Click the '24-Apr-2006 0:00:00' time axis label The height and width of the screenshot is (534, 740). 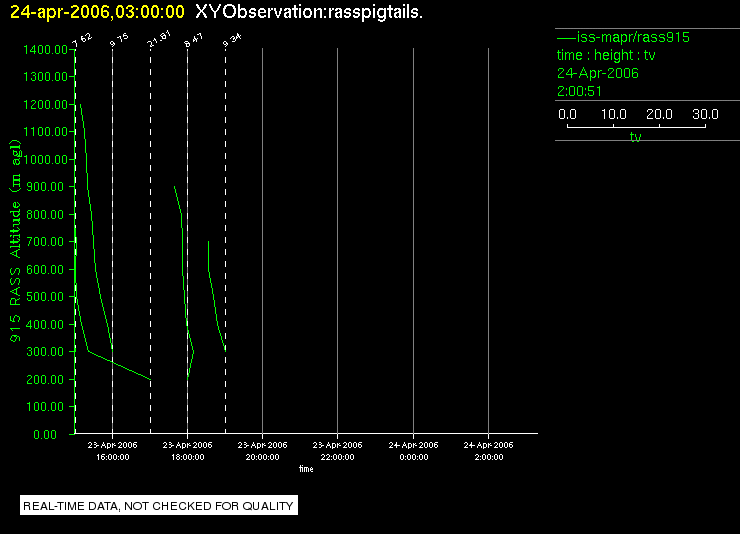(x=413, y=451)
